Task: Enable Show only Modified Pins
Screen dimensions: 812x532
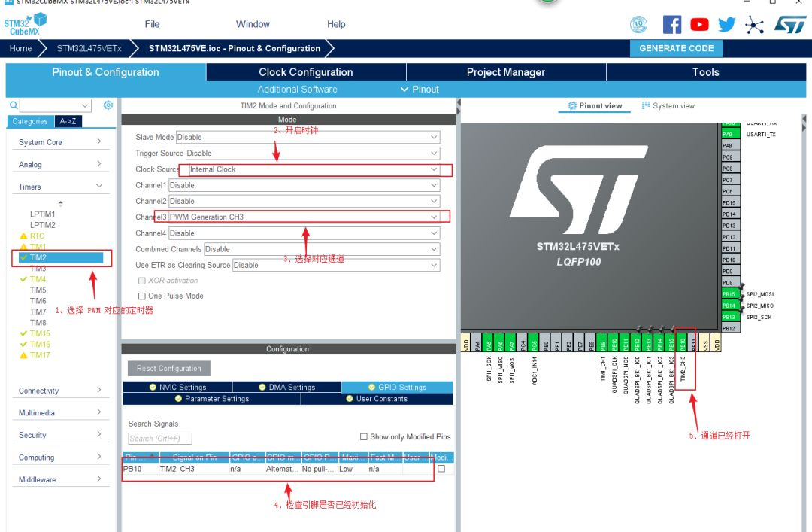Action: [364, 436]
